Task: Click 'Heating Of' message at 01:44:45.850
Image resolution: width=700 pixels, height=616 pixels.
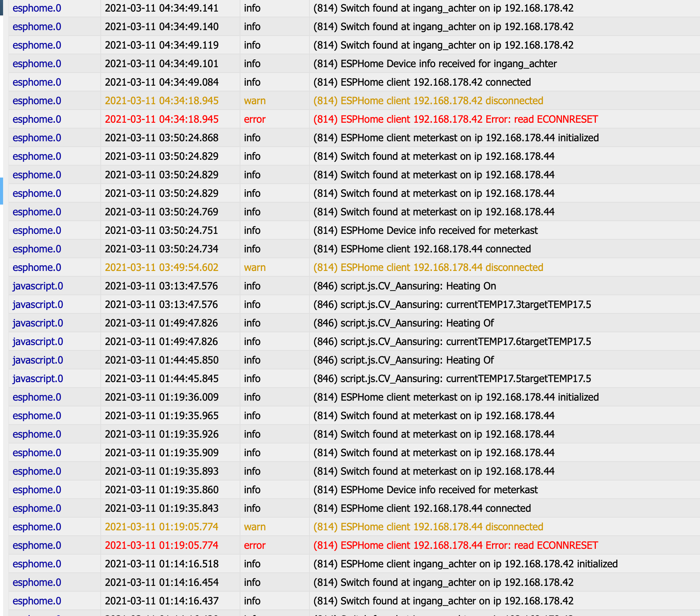Action: [x=404, y=360]
